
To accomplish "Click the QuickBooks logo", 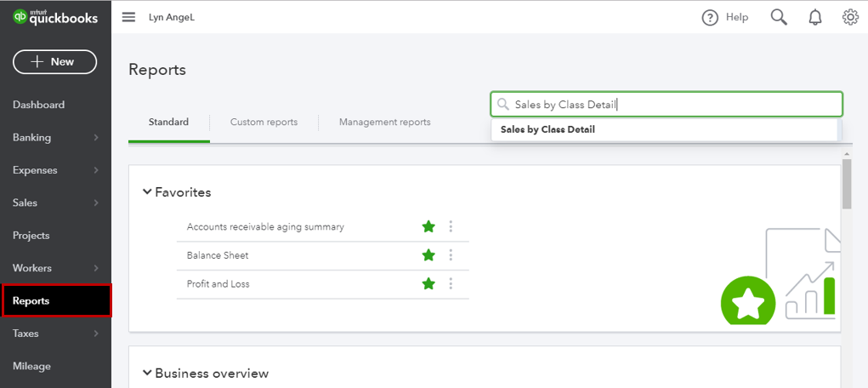I will (55, 17).
